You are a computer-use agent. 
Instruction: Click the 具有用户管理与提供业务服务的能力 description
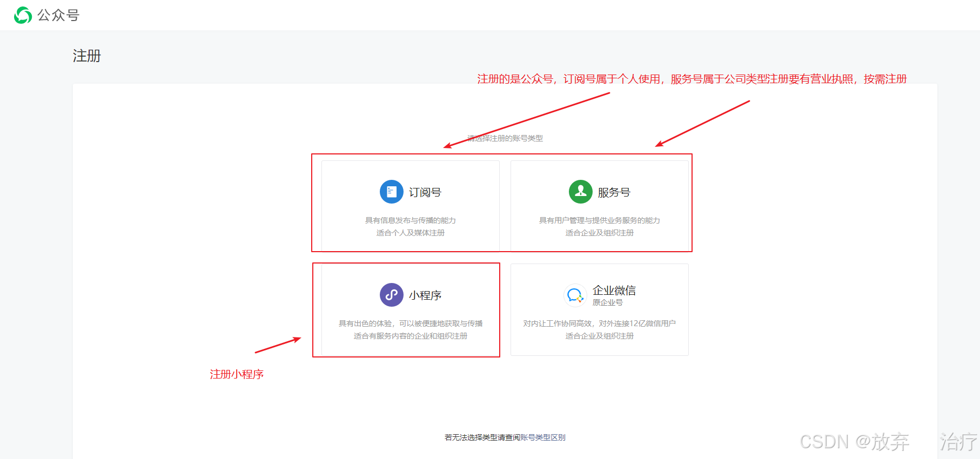point(599,220)
